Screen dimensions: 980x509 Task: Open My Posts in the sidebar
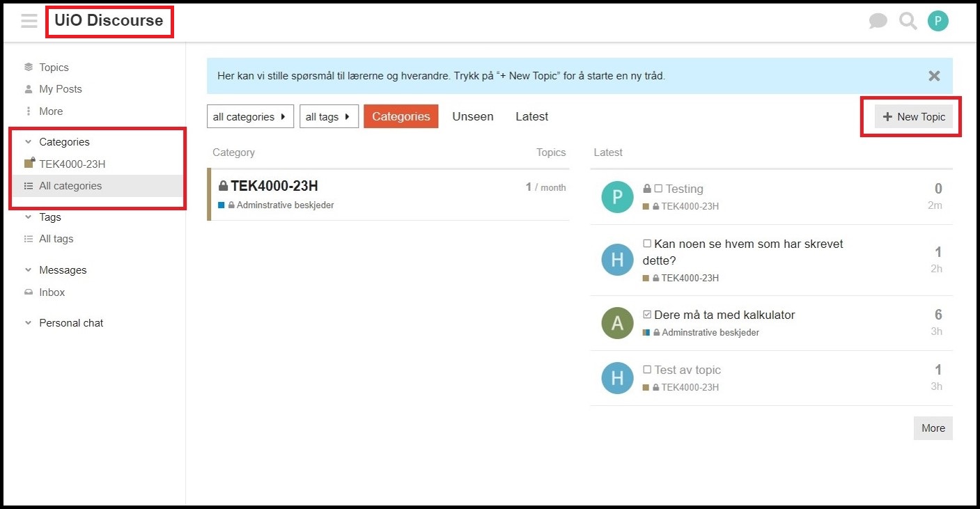(x=61, y=89)
